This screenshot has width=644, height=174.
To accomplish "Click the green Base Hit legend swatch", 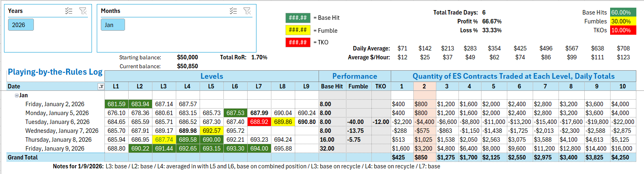I will [298, 18].
